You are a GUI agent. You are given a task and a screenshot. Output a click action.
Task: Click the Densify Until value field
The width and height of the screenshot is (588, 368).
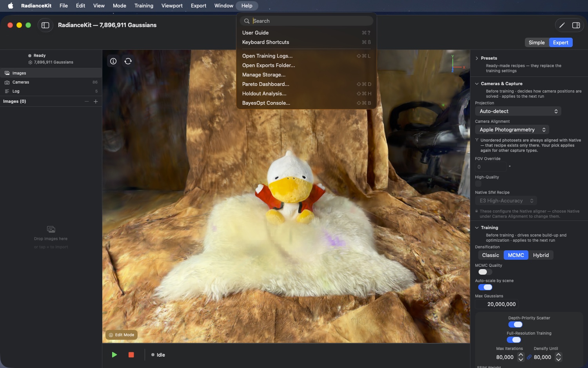(543, 357)
